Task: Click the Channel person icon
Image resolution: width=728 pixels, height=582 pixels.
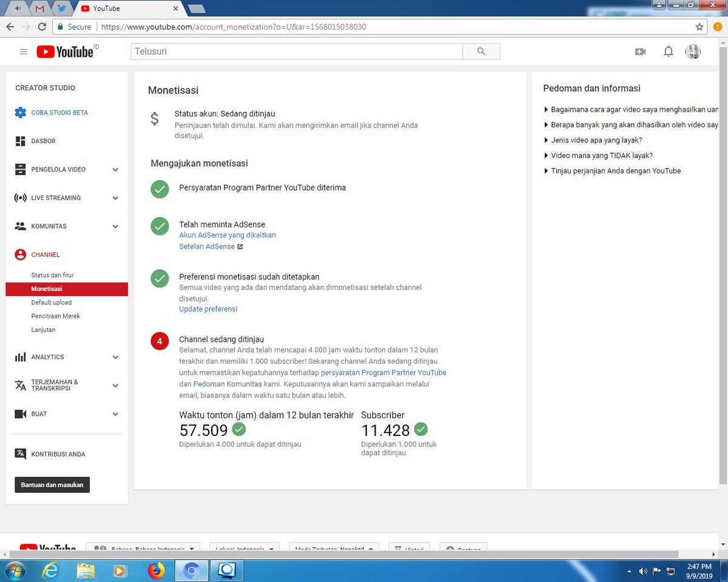Action: [21, 255]
